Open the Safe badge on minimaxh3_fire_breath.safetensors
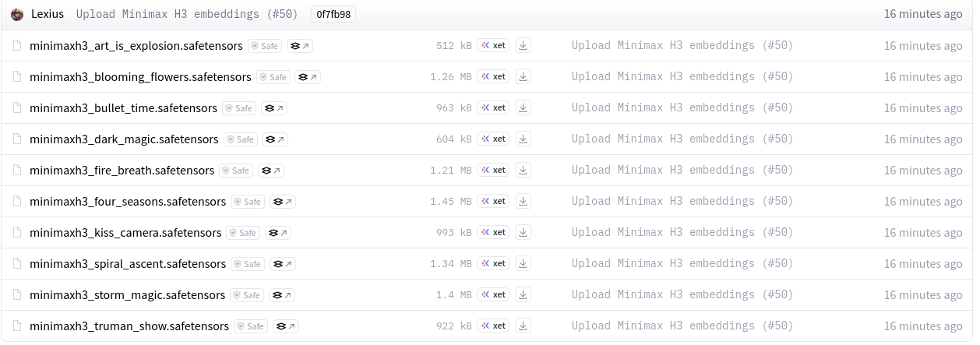This screenshot has height=345, width=980. pos(236,171)
